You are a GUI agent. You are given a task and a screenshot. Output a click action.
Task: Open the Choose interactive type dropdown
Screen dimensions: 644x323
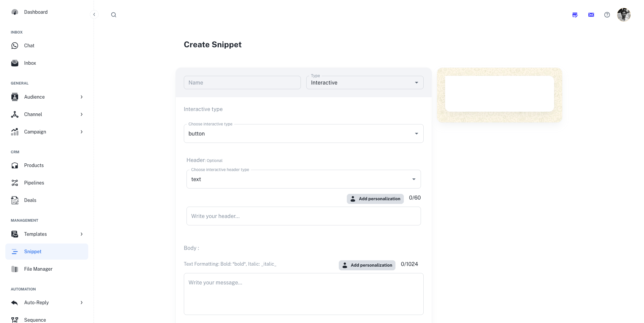(303, 133)
